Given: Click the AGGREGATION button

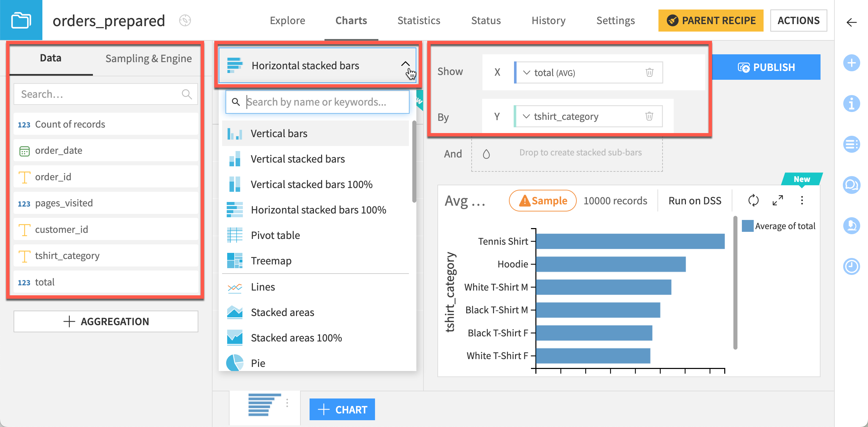Looking at the screenshot, I should [x=105, y=321].
